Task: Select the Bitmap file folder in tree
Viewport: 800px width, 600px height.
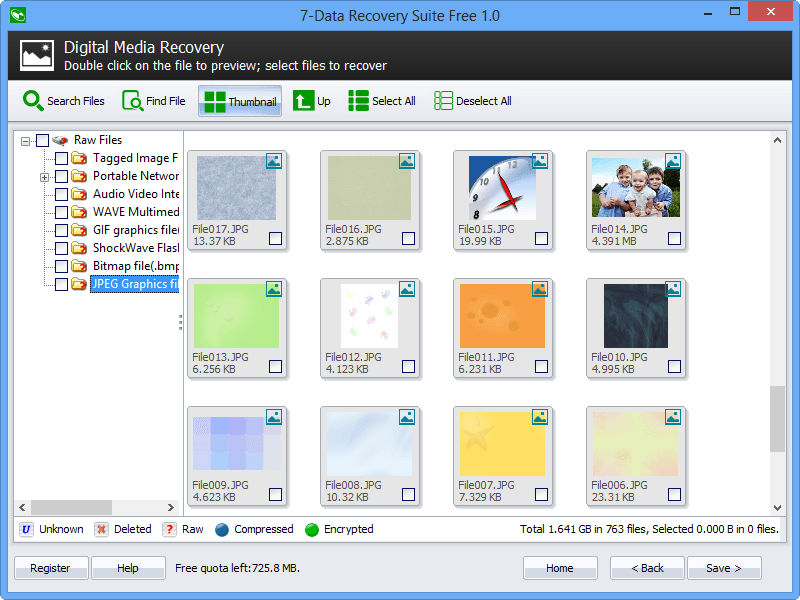Action: pyautogui.click(x=130, y=266)
